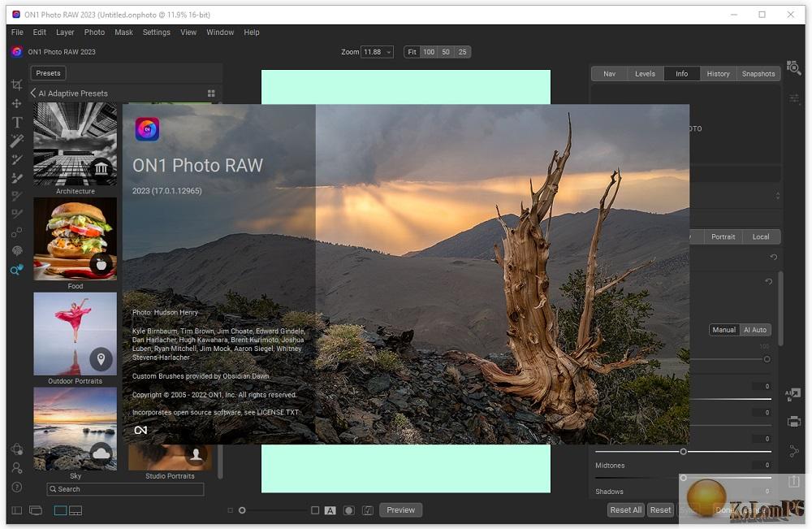Screen dimensions: 812x529
Task: Adjust the thumbnail size slider handle
Action: (x=242, y=510)
